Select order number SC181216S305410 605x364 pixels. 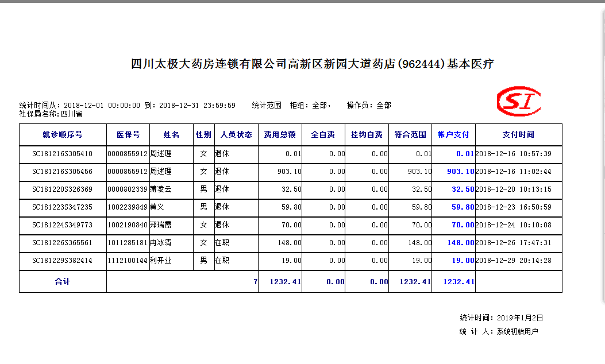(x=63, y=153)
